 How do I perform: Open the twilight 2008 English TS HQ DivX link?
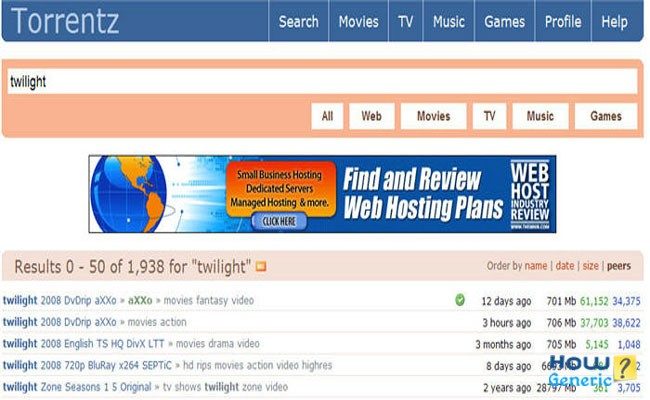pyautogui.click(x=83, y=344)
